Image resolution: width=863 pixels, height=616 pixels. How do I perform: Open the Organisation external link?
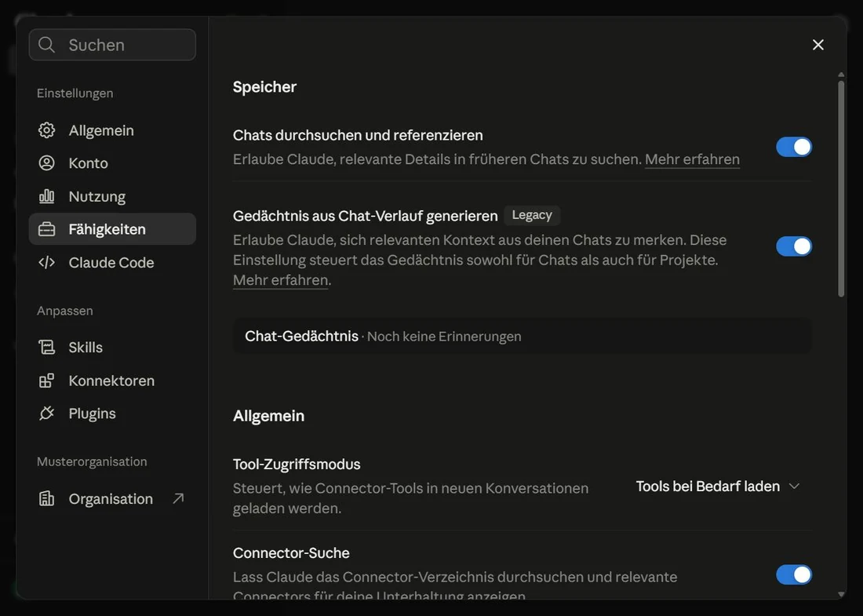click(112, 499)
